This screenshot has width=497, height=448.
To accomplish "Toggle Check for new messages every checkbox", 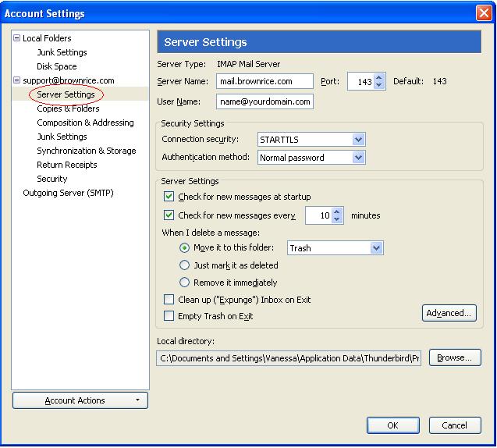I will pos(169,215).
